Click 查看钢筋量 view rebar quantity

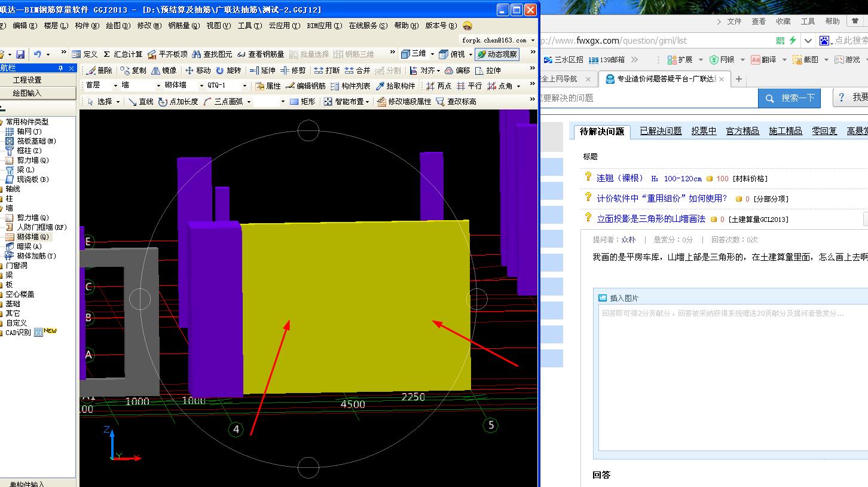[261, 54]
